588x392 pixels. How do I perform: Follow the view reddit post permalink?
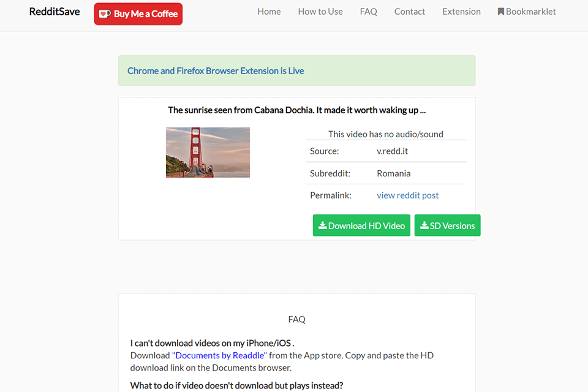[408, 195]
